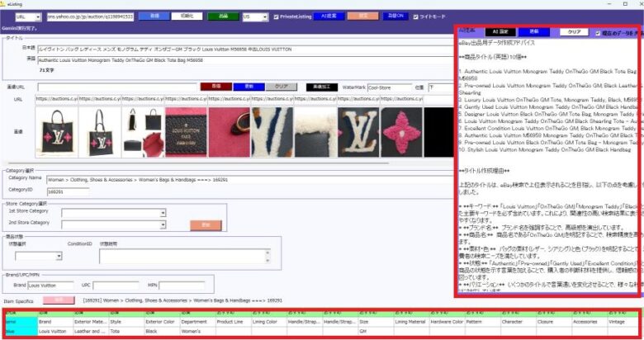Screen dimensions: 644x340
Task: Click the Hardware Color cell
Action: click(x=447, y=322)
